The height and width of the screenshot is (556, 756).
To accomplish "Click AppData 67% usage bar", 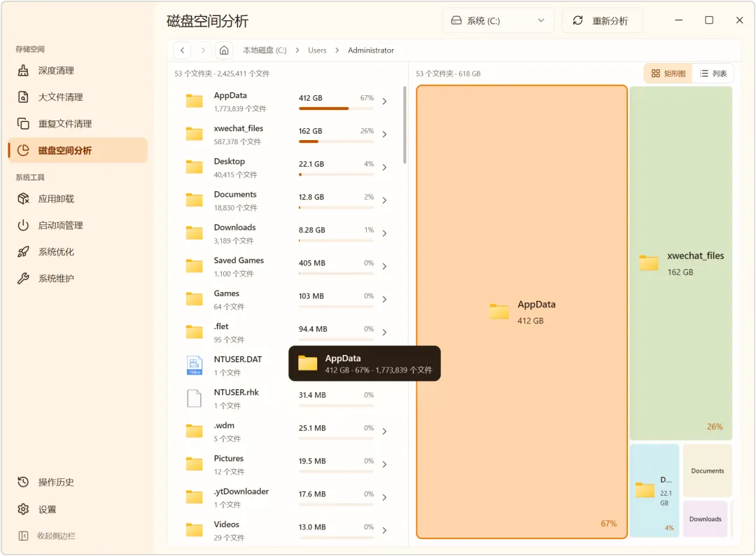I will click(336, 109).
